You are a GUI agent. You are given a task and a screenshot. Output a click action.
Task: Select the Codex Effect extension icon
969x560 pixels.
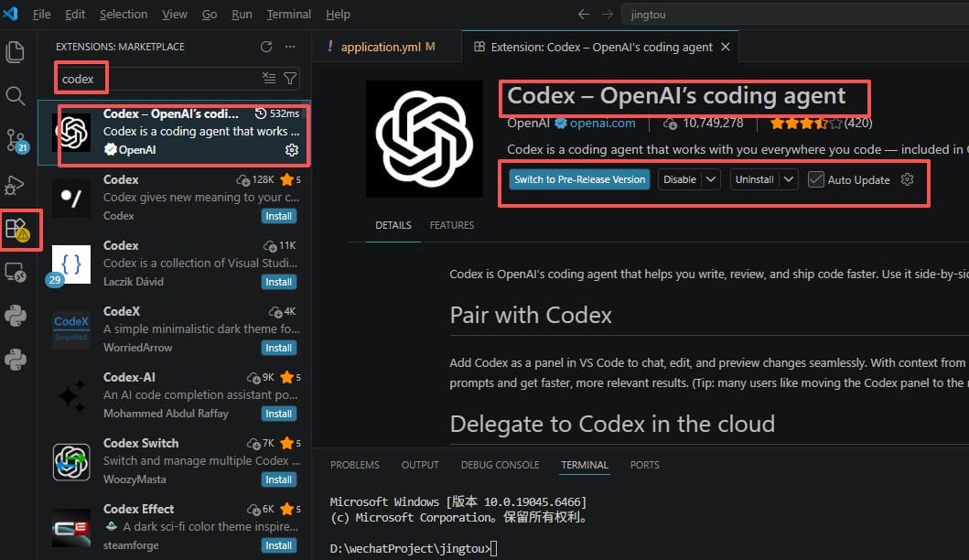point(71,527)
